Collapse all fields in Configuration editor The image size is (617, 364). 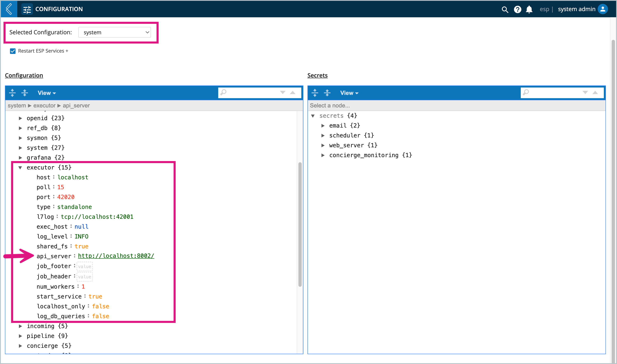pyautogui.click(x=24, y=93)
